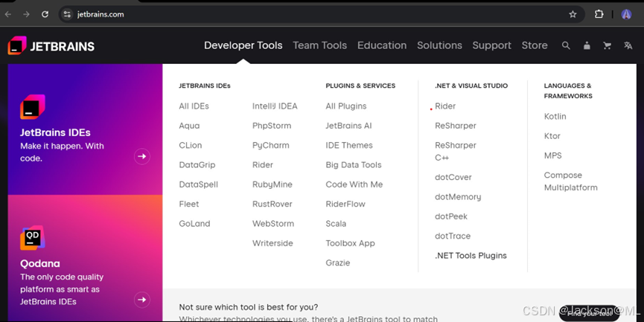Viewport: 644px width, 322px height.
Task: Open the RiderFlow link
Action: pyautogui.click(x=345, y=204)
